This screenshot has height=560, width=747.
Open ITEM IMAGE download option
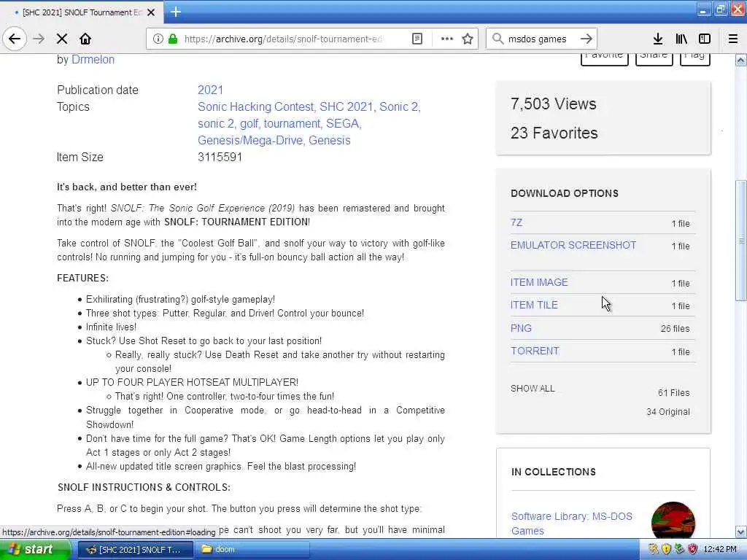click(539, 282)
